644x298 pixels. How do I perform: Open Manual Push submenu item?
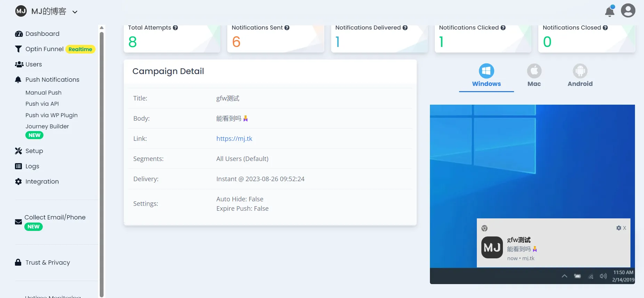(43, 92)
